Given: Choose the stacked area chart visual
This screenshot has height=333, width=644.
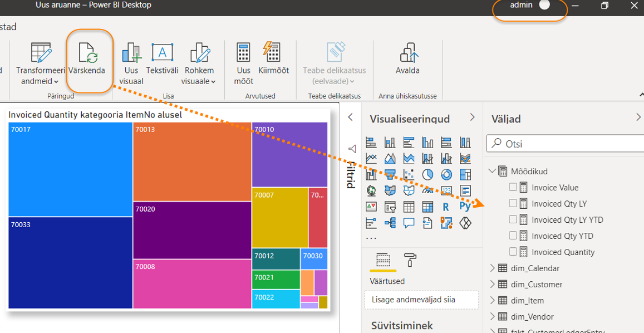Looking at the screenshot, I should tap(409, 158).
